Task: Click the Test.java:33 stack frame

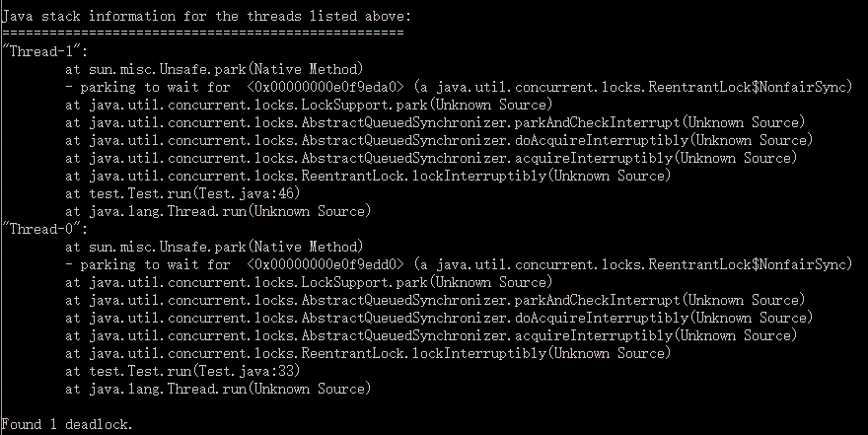Action: [x=182, y=371]
